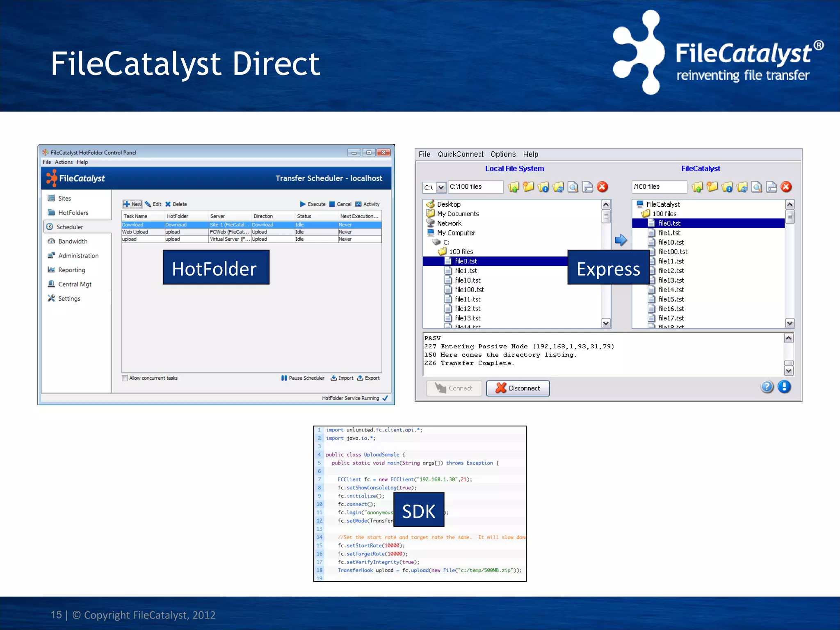The height and width of the screenshot is (630, 840).
Task: Click the local path field C:\100 files
Action: 475,187
